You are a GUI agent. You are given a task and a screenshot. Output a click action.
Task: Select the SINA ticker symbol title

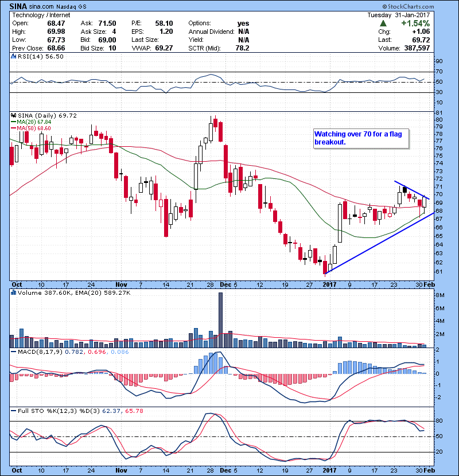click(x=18, y=6)
